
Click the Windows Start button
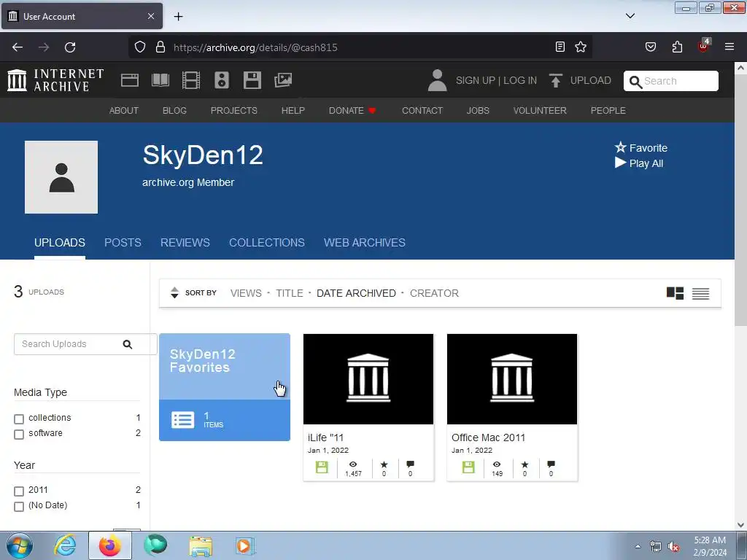[20, 545]
